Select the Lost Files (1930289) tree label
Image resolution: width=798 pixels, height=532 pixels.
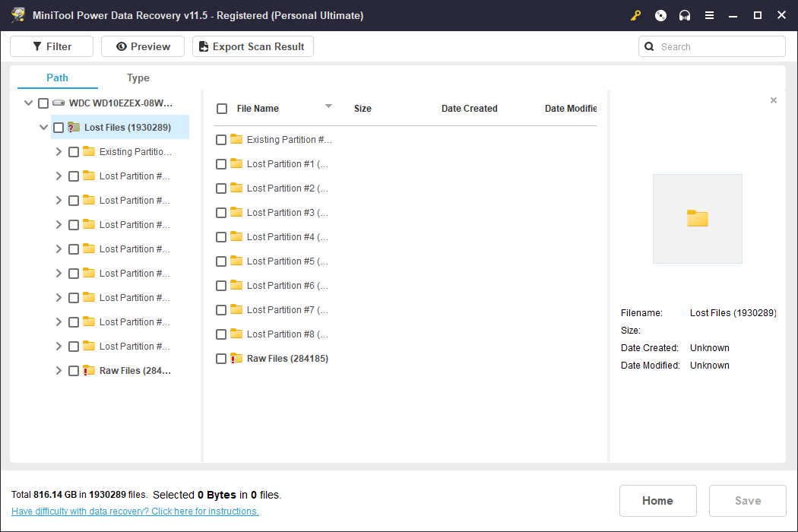pyautogui.click(x=128, y=127)
